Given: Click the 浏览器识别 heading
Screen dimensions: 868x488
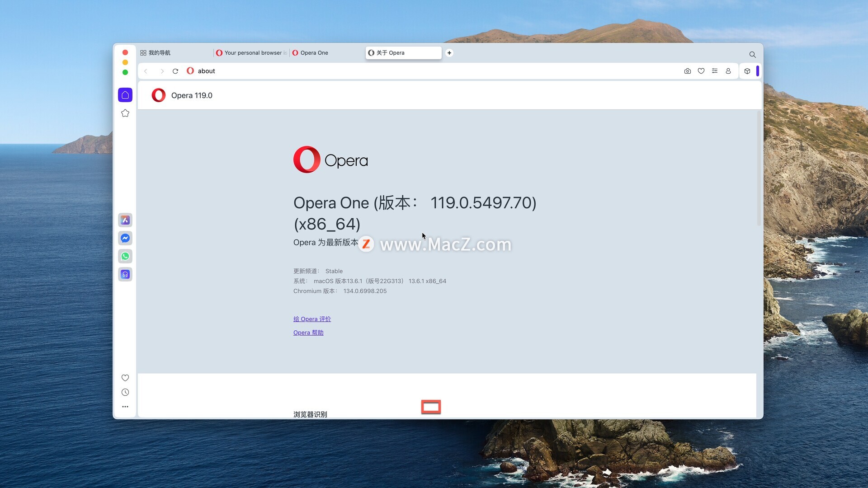Looking at the screenshot, I should (x=310, y=414).
